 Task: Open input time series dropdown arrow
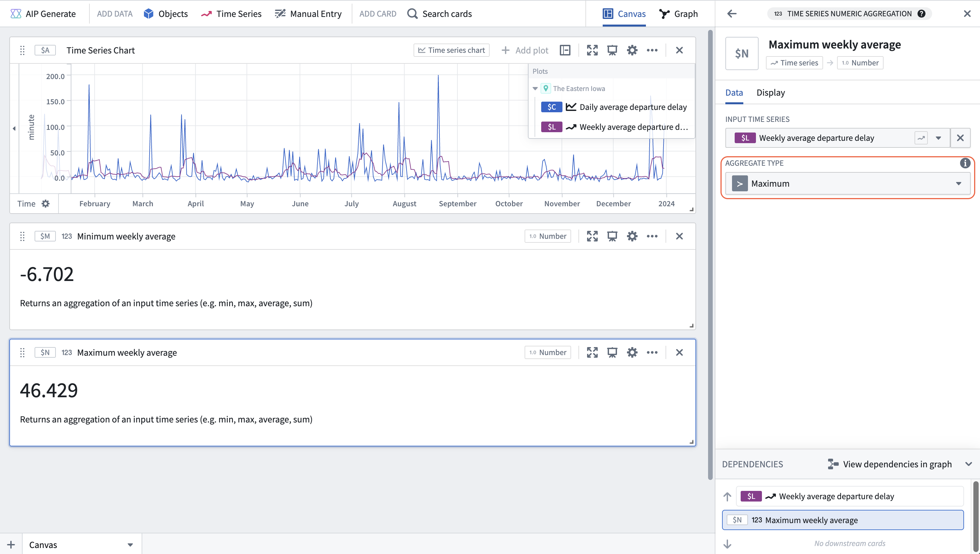coord(938,138)
